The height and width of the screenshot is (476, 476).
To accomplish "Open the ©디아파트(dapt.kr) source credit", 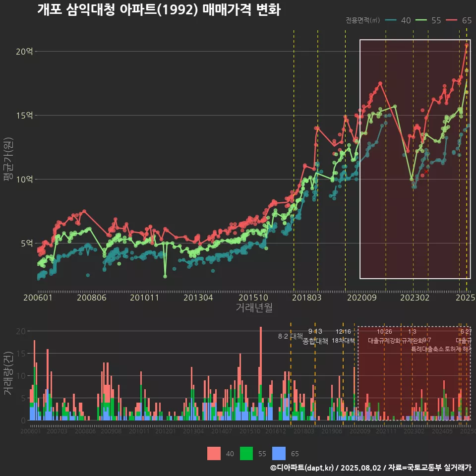I will [x=302, y=468].
